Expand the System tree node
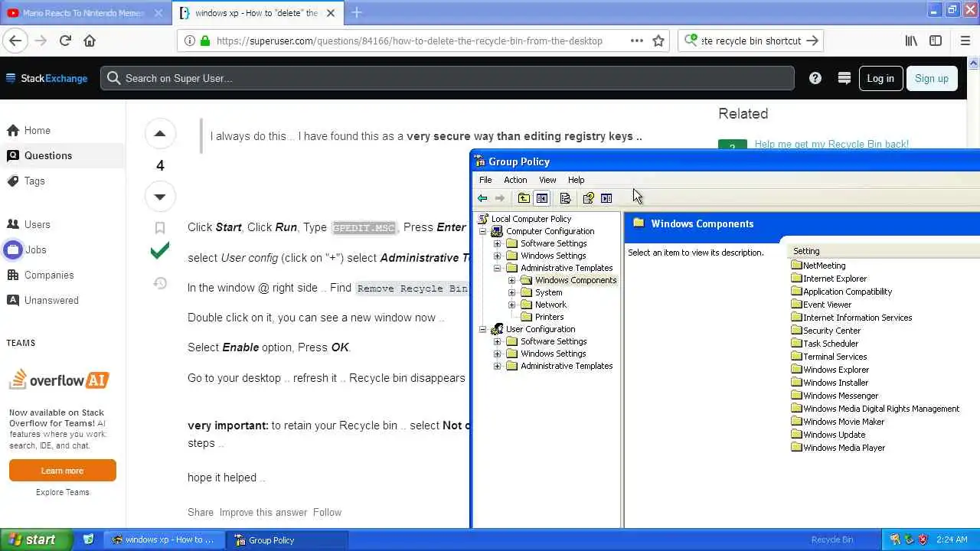Image resolution: width=980 pixels, height=551 pixels. pyautogui.click(x=512, y=292)
